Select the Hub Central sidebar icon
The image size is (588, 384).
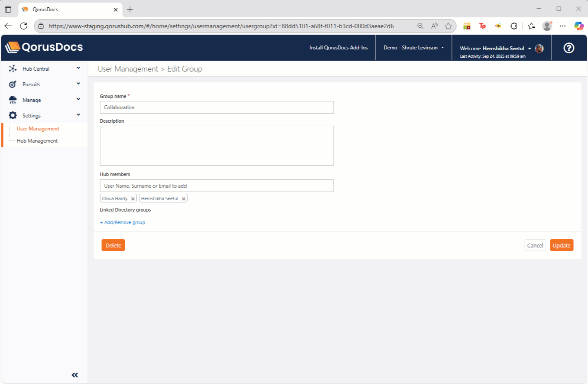pyautogui.click(x=12, y=68)
